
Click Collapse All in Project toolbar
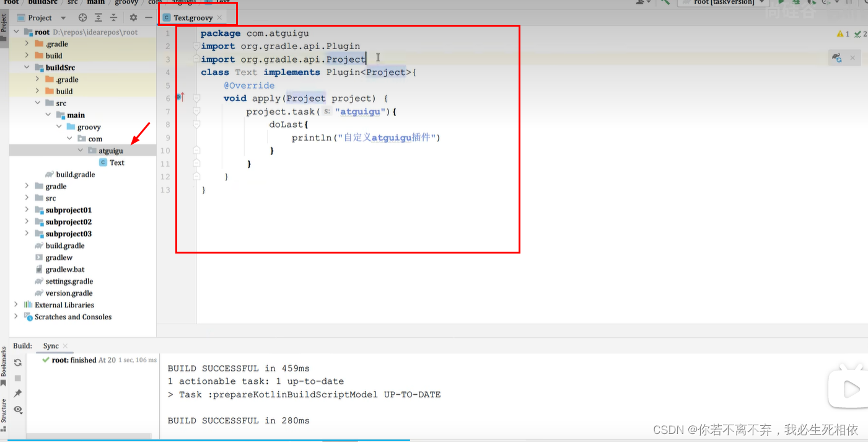pyautogui.click(x=113, y=18)
